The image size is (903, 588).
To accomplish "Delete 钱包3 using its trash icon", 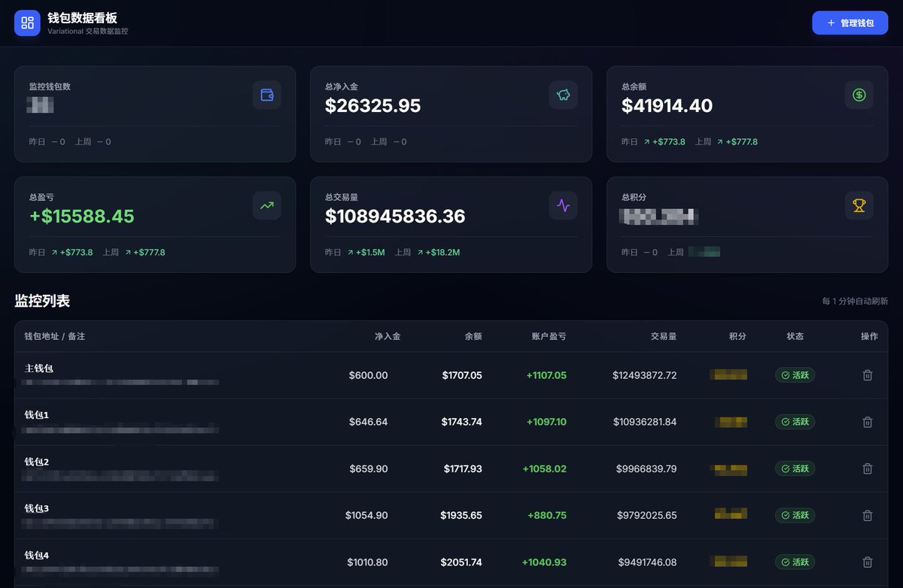I will click(867, 515).
